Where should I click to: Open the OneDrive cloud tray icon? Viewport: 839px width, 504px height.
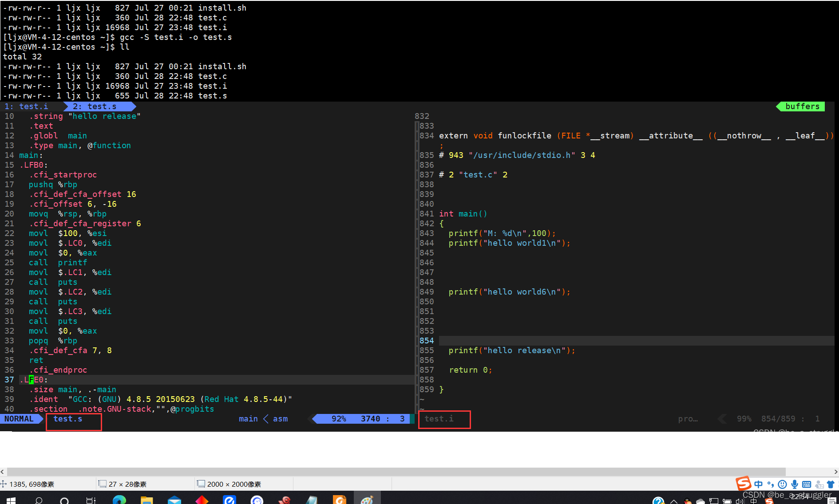700,501
